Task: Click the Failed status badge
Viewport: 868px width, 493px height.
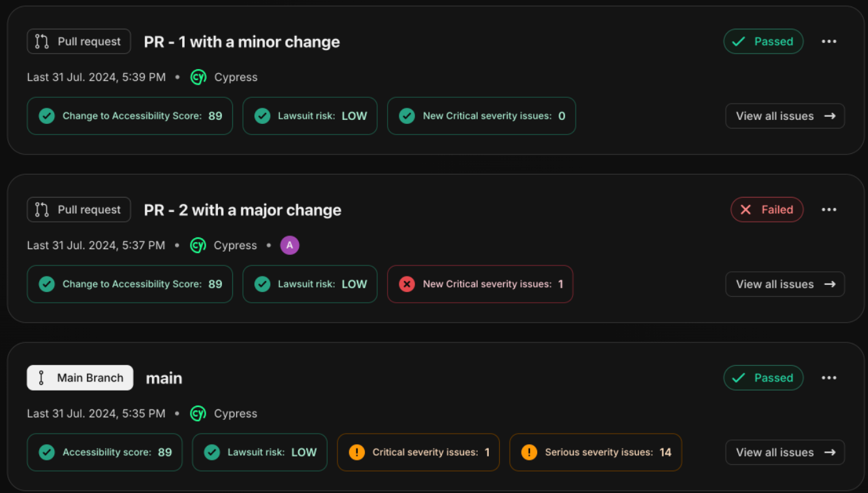Action: 767,210
